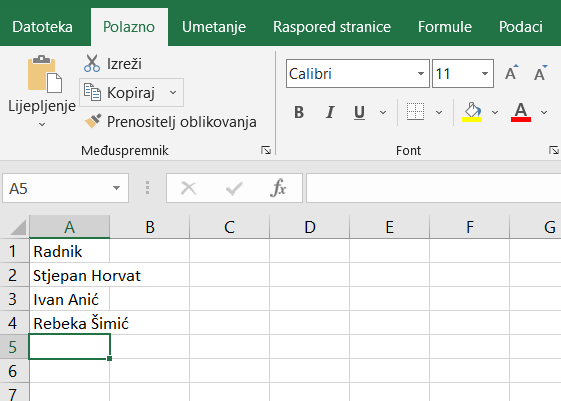The image size is (561, 401).
Task: Click the increase font size icon
Action: [x=511, y=73]
